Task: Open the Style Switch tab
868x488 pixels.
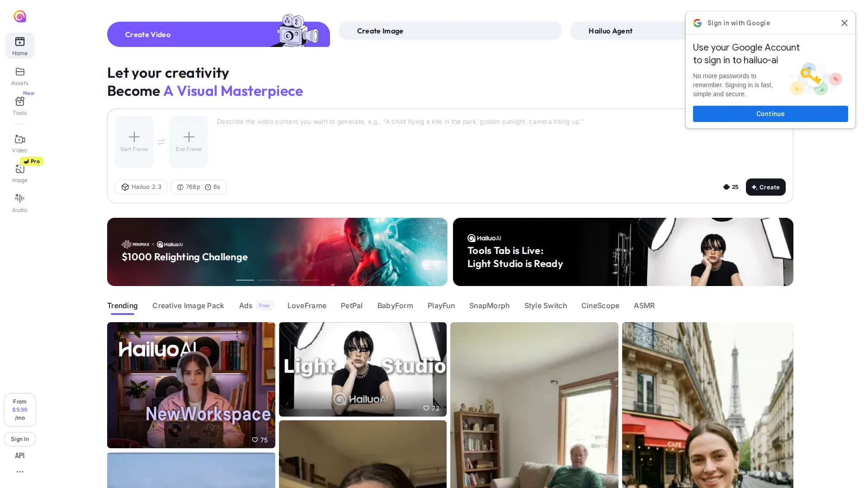Action: 546,306
